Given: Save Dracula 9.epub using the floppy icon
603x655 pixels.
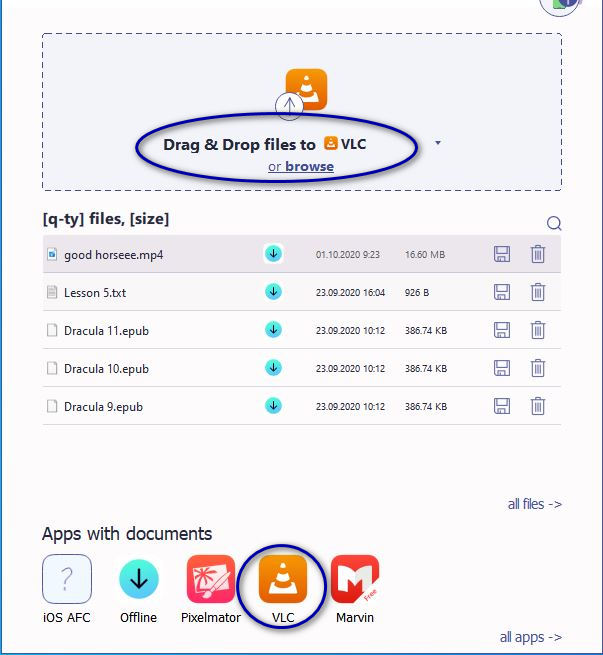Looking at the screenshot, I should coord(502,406).
